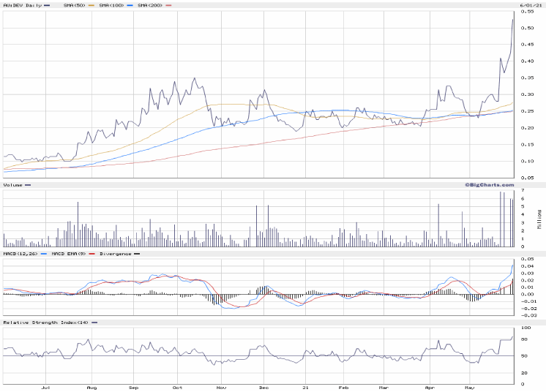Viewport: 546px width, 392px height.
Task: Click the Apr marker on time axis
Action: pyautogui.click(x=427, y=388)
